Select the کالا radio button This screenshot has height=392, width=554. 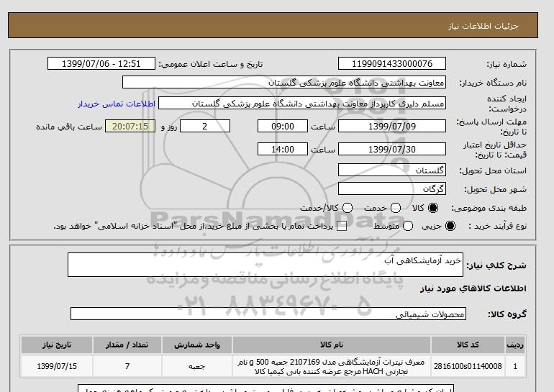pos(433,208)
